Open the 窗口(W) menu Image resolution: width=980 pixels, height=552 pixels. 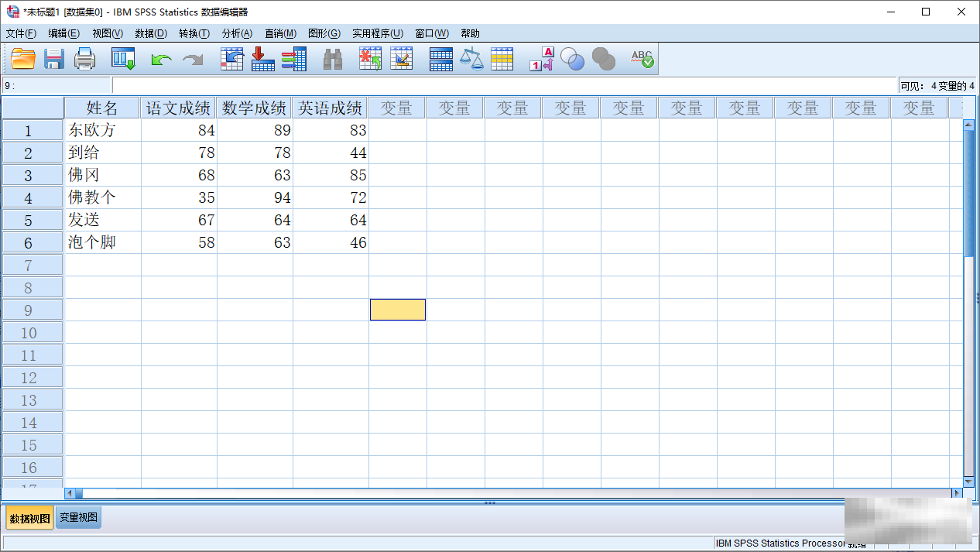tap(432, 33)
